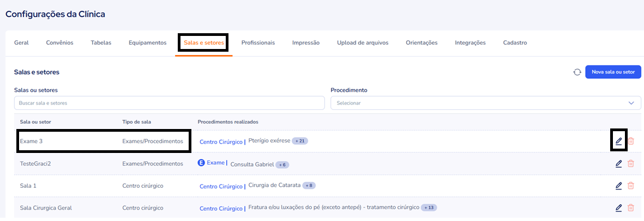The width and height of the screenshot is (644, 221).
Task: Expand the +6 badge for Consulta Gabriel
Action: pos(282,164)
